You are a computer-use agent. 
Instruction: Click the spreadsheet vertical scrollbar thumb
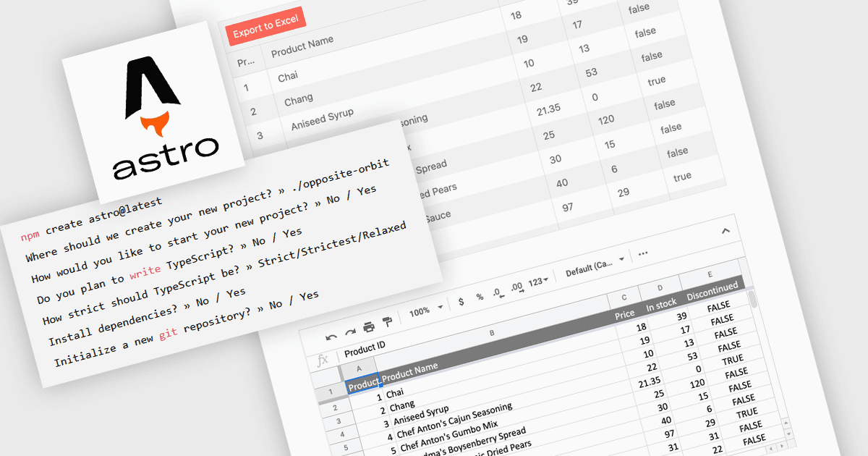(x=753, y=298)
